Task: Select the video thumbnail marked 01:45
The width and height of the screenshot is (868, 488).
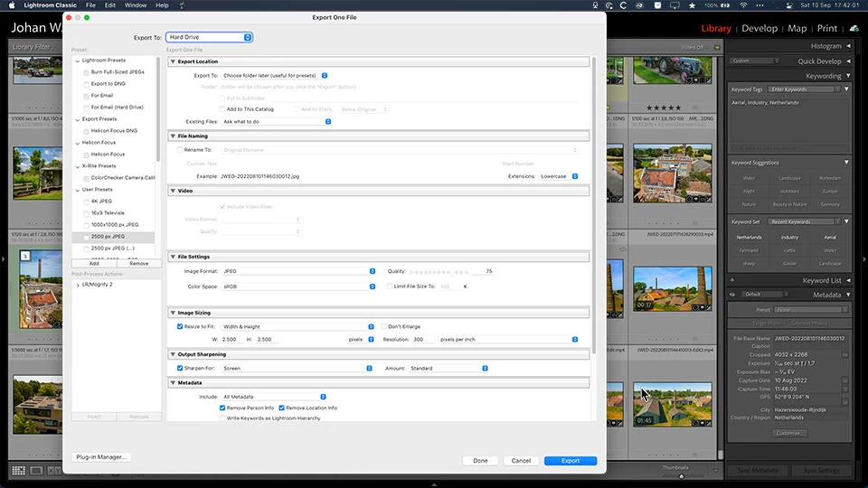Action: tap(673, 405)
